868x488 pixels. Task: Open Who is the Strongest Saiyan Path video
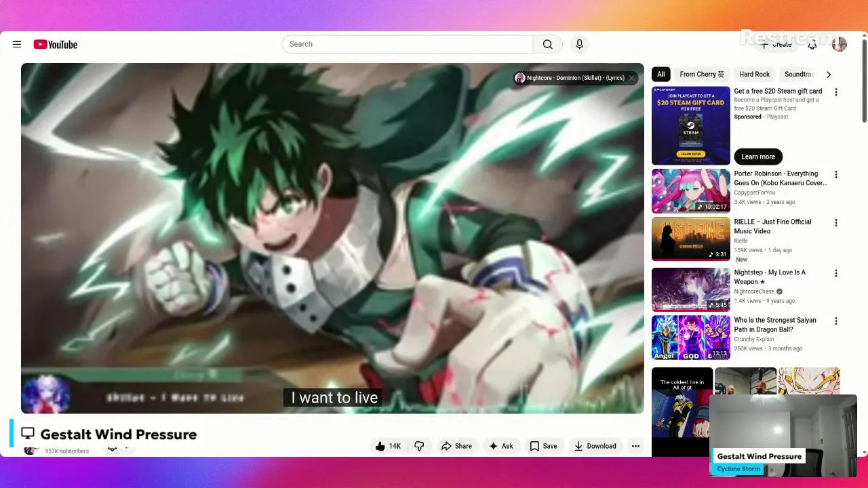point(775,325)
